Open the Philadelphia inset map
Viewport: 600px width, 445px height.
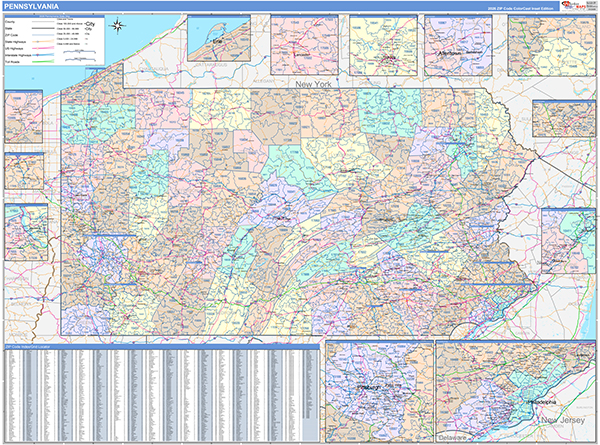[x=515, y=391]
